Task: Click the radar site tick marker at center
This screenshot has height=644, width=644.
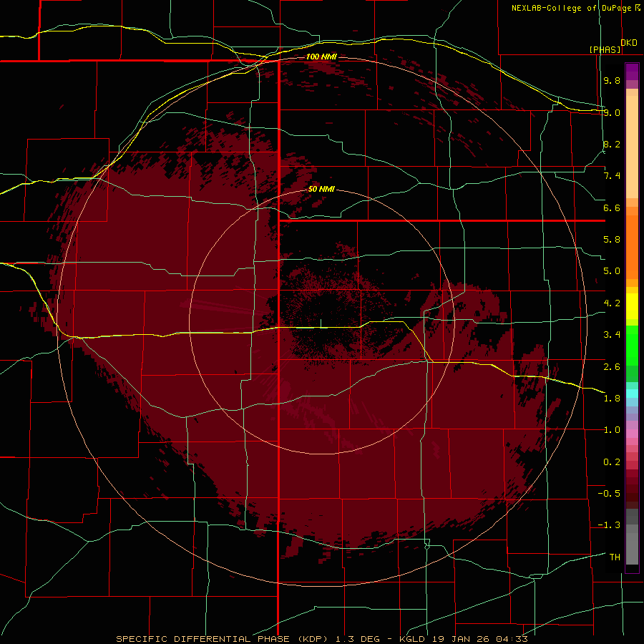Action: [321, 323]
